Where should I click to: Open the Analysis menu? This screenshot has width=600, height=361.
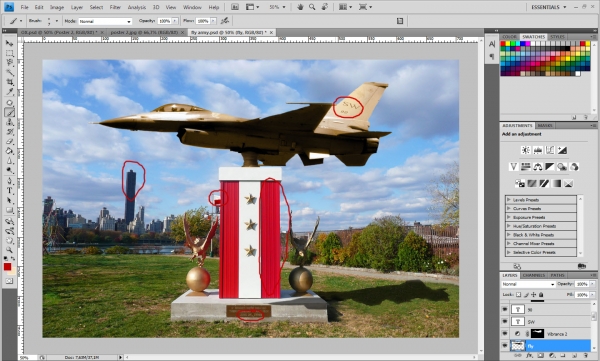coord(137,7)
